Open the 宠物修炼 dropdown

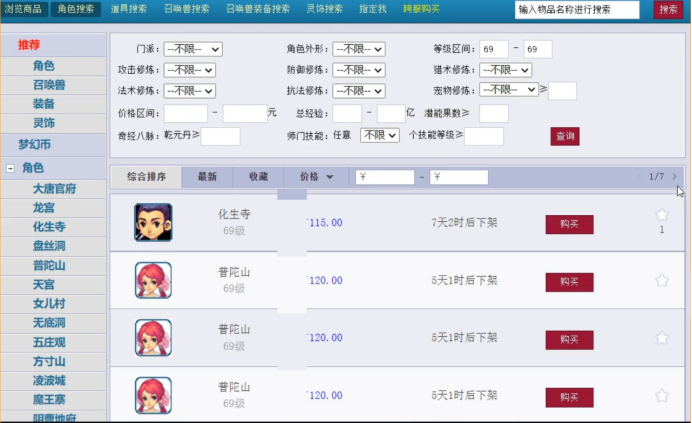tap(508, 90)
